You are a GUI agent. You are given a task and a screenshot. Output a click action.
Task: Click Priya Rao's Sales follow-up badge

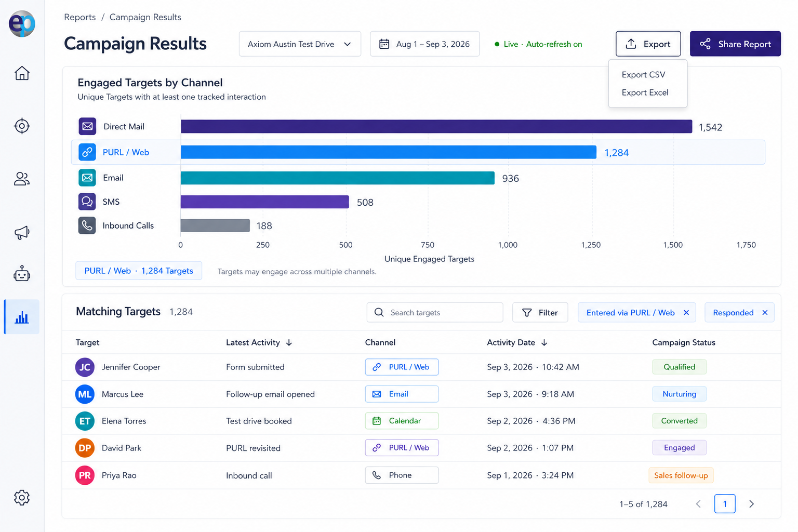pos(681,475)
